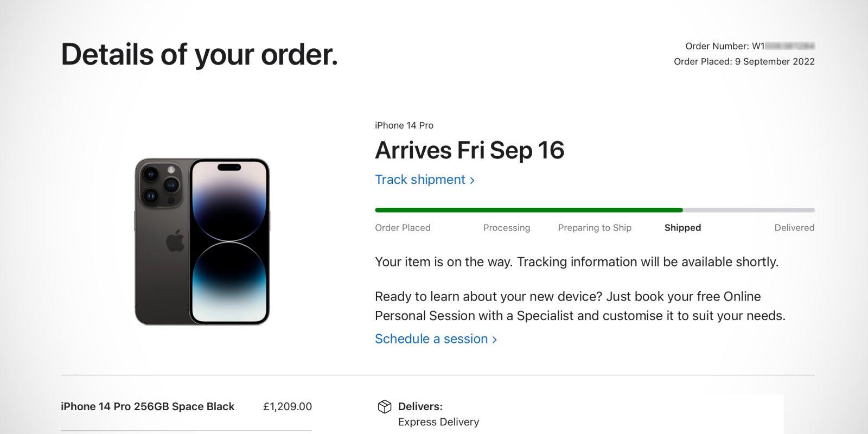
Task: Expand the Delivers section details
Action: point(421,406)
